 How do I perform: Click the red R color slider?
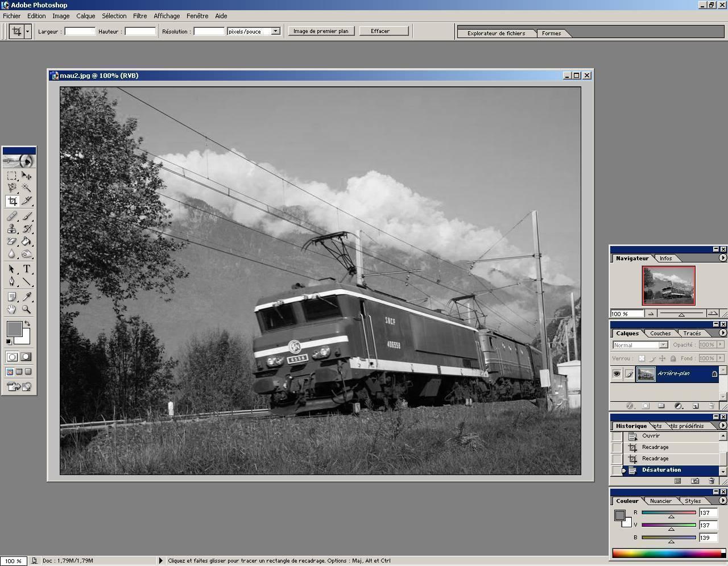pyautogui.click(x=669, y=513)
